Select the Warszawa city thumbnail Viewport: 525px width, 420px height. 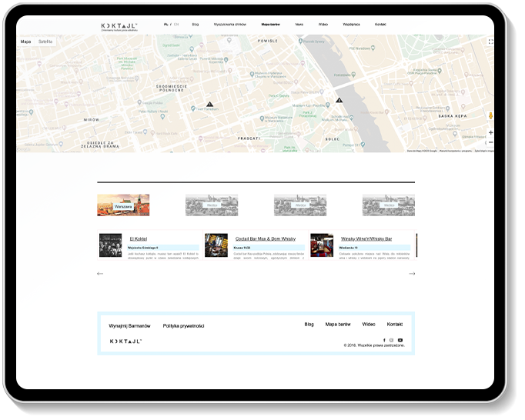pos(123,205)
